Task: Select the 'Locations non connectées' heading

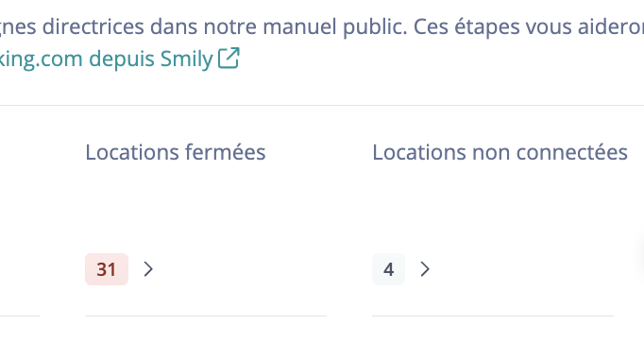Action: [500, 152]
